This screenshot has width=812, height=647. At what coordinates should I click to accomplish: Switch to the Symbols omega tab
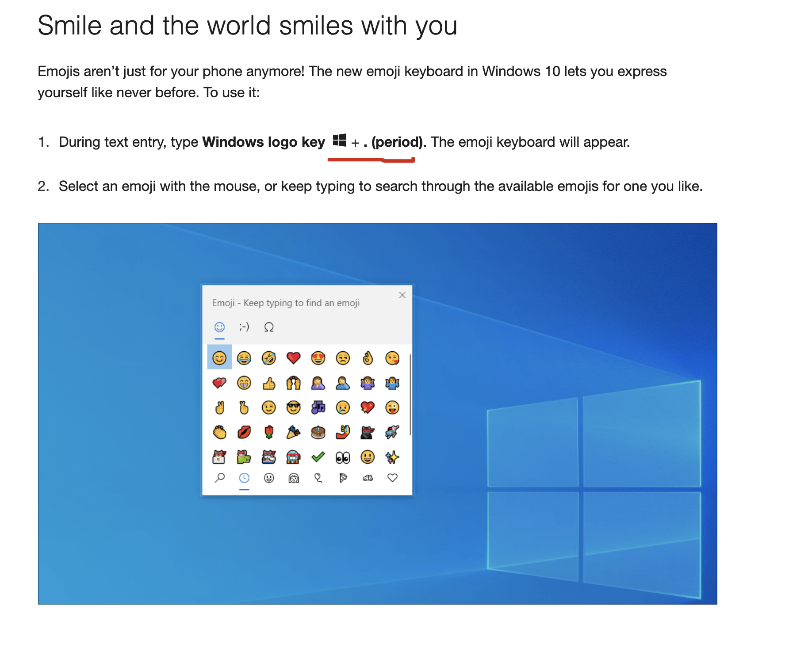[x=269, y=327]
